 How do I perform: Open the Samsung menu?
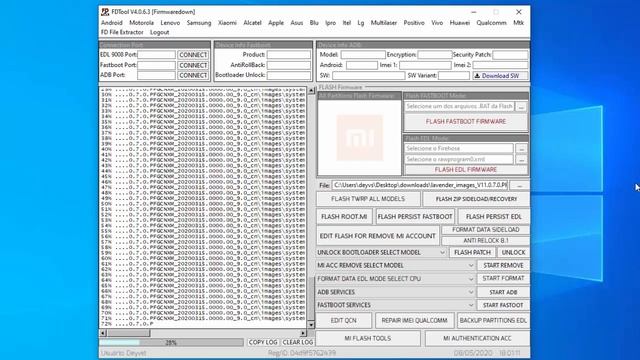tap(199, 23)
